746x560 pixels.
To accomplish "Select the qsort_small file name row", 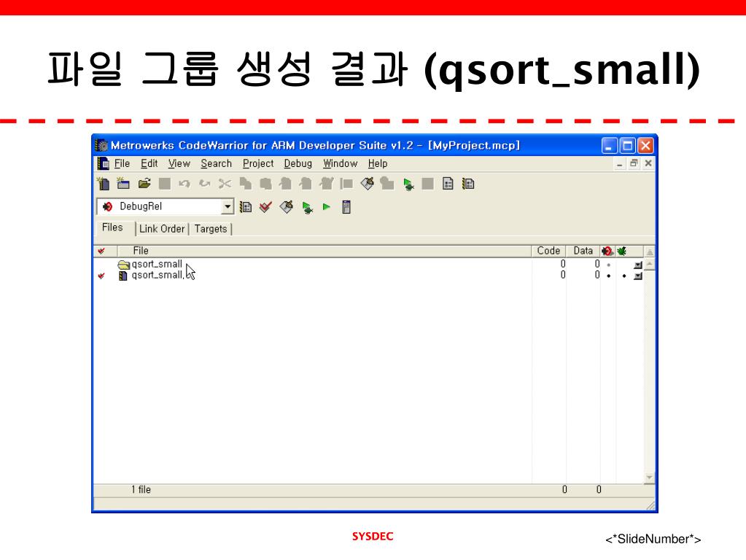I will (158, 275).
